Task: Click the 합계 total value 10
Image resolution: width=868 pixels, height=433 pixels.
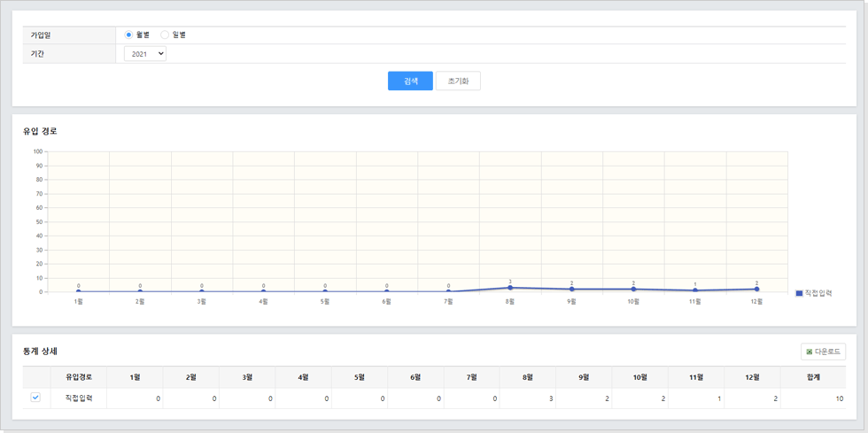Action: (839, 398)
